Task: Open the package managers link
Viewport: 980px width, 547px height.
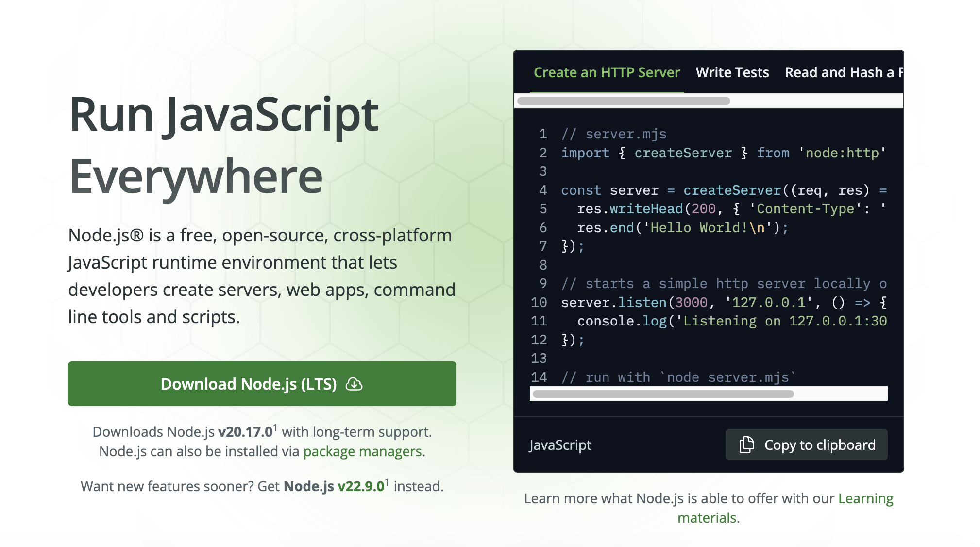Action: coord(363,451)
